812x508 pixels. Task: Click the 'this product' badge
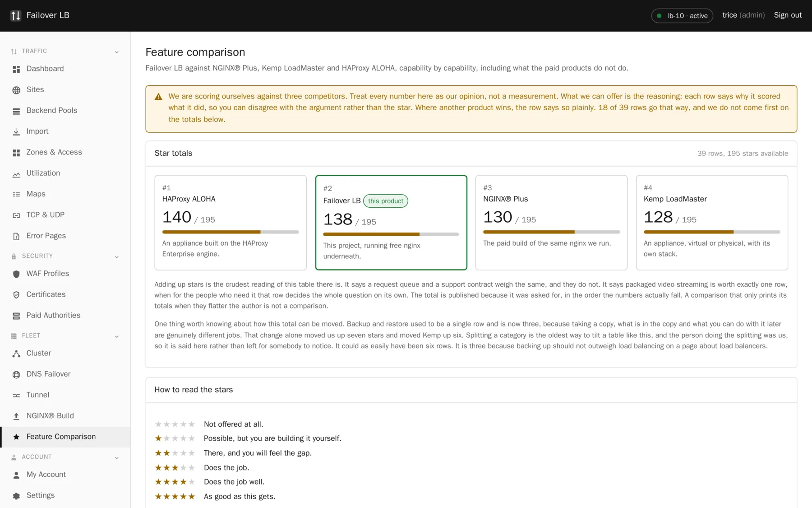point(386,201)
